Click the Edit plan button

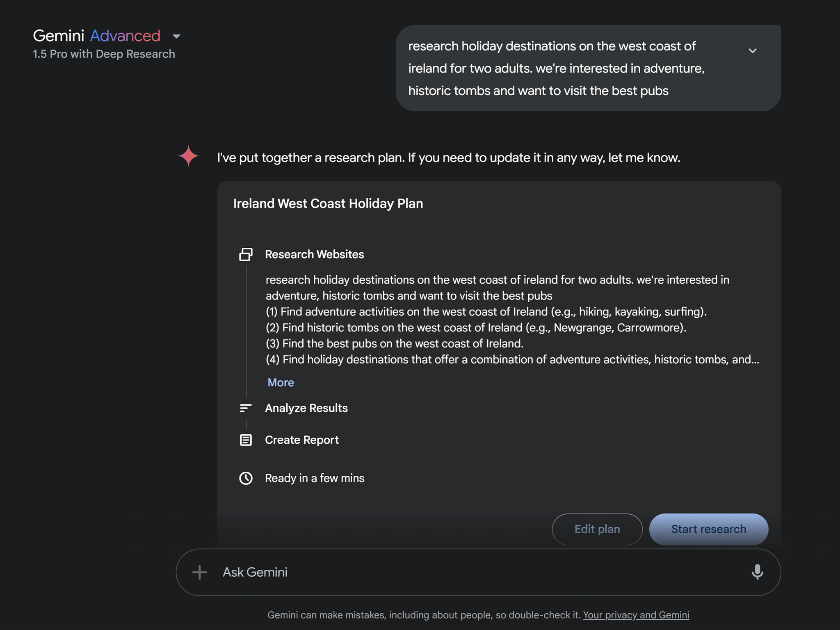pyautogui.click(x=597, y=529)
